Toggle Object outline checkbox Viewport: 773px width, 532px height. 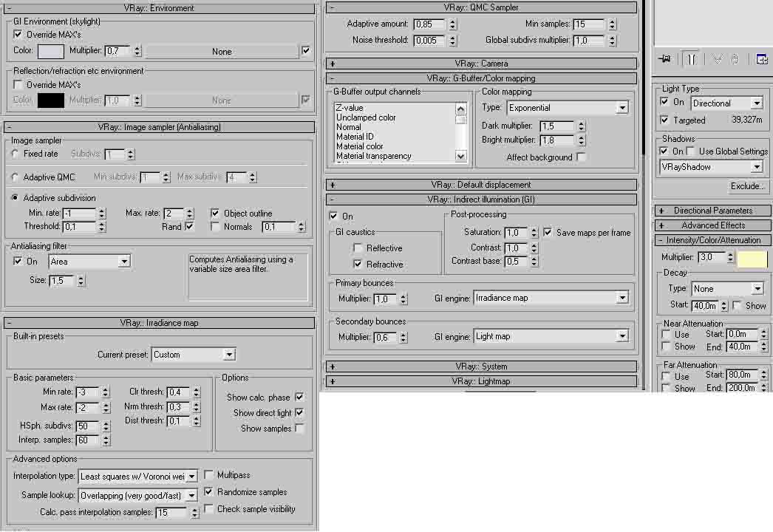click(215, 213)
